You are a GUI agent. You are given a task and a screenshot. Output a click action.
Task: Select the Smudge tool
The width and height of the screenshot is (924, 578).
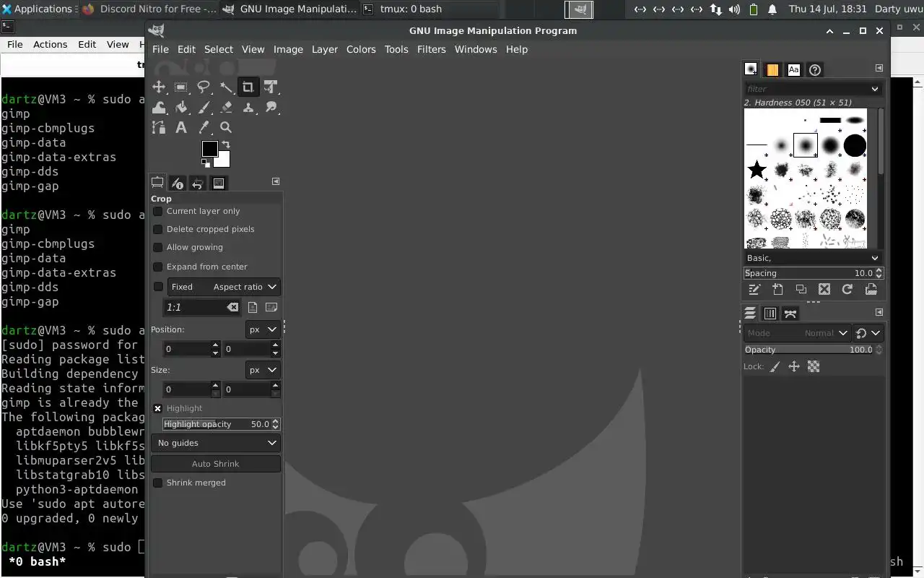(x=271, y=107)
